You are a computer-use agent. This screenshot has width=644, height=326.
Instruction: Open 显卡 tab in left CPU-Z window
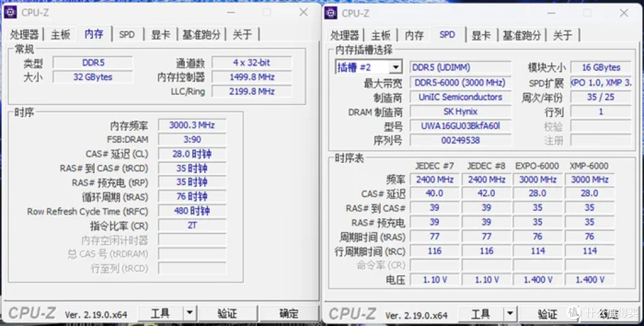(160, 35)
